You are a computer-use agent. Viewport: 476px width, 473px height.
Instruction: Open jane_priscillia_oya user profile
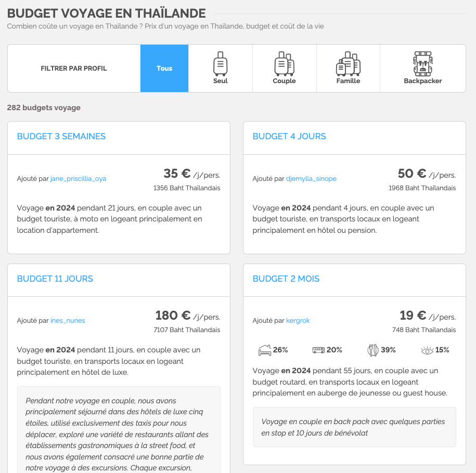coord(78,179)
